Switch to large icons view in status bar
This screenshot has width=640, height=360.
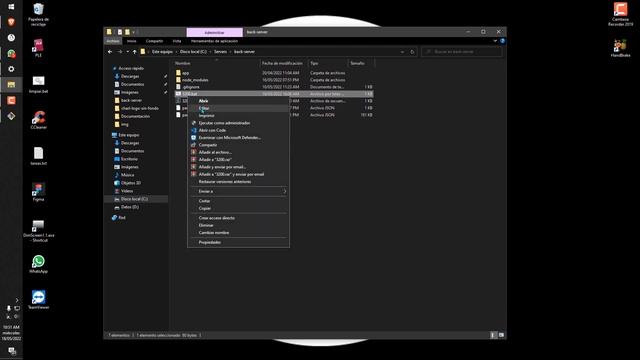tap(501, 335)
